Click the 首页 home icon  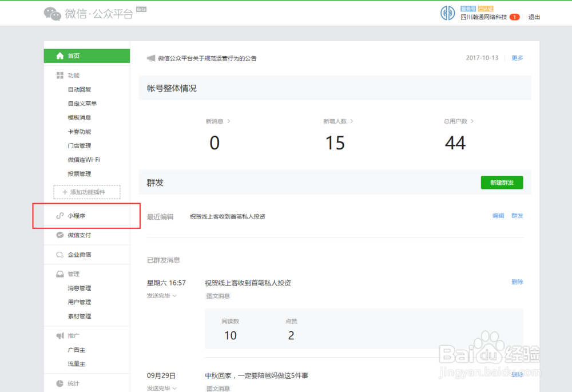click(60, 56)
